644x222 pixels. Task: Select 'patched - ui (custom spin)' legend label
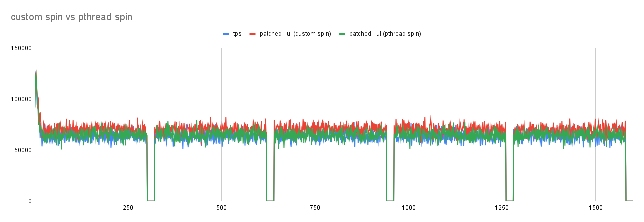(295, 34)
